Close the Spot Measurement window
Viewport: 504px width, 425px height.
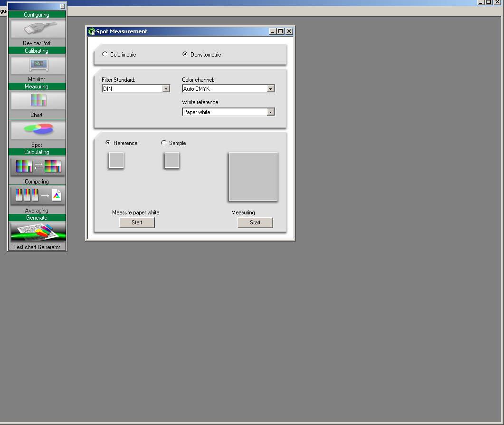click(x=289, y=31)
